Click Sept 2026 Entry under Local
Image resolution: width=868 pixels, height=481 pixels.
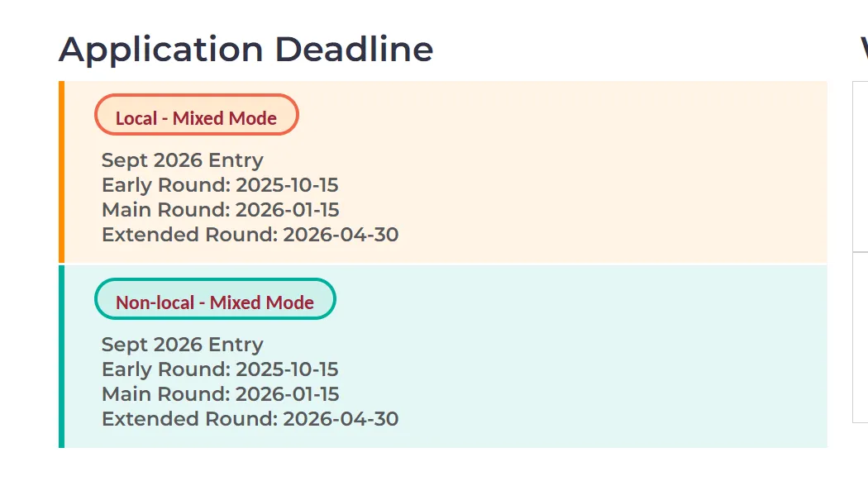pyautogui.click(x=182, y=160)
